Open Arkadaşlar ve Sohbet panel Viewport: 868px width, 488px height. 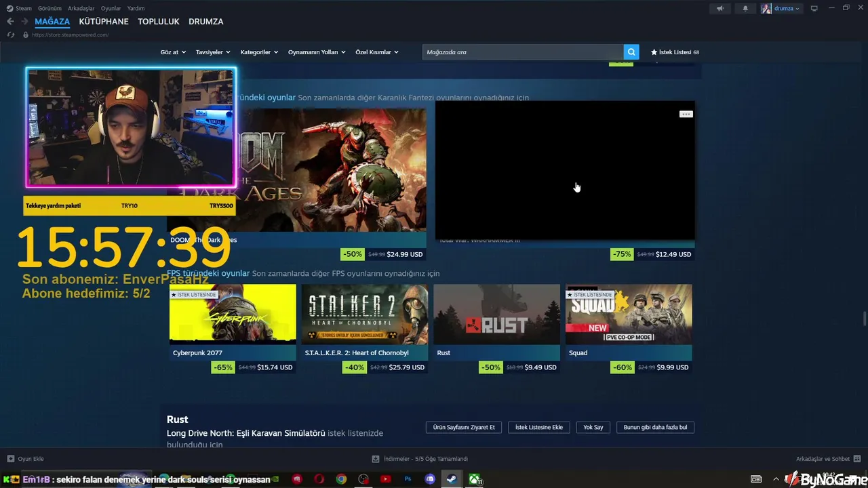[828, 459]
